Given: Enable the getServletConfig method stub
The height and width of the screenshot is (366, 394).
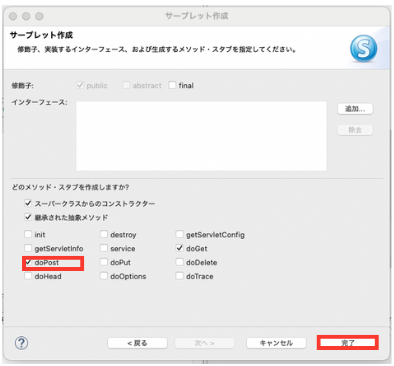Looking at the screenshot, I should 180,234.
